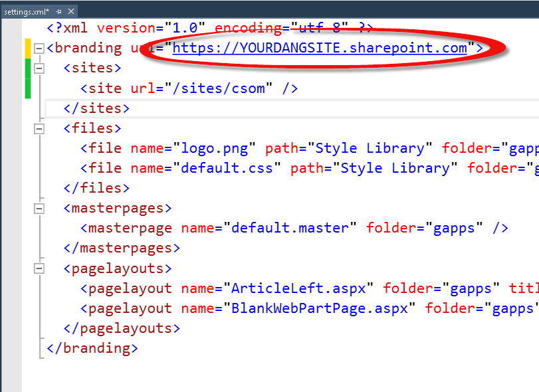Screen dimensions: 539x392
Task: Collapse the branding element outline node
Action: coord(39,49)
